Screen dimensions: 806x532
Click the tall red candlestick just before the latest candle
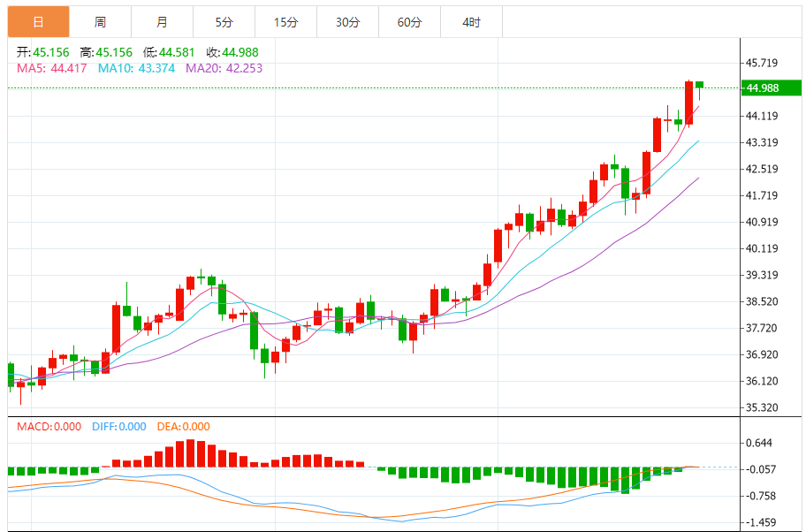pos(688,103)
